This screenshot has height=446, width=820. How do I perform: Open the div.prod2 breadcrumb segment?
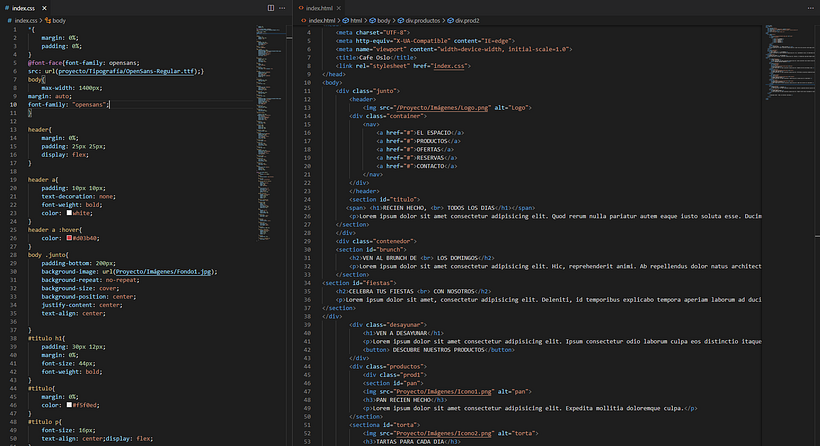click(x=467, y=20)
